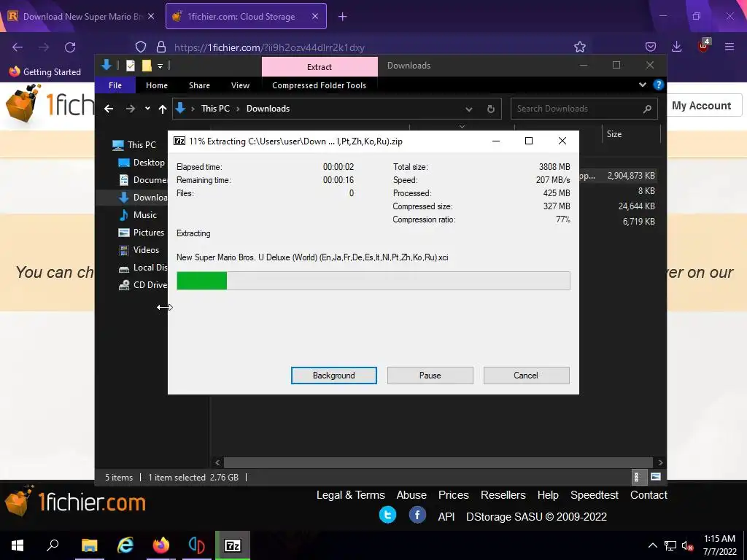
Task: Switch to the View ribbon tab
Action: (240, 85)
